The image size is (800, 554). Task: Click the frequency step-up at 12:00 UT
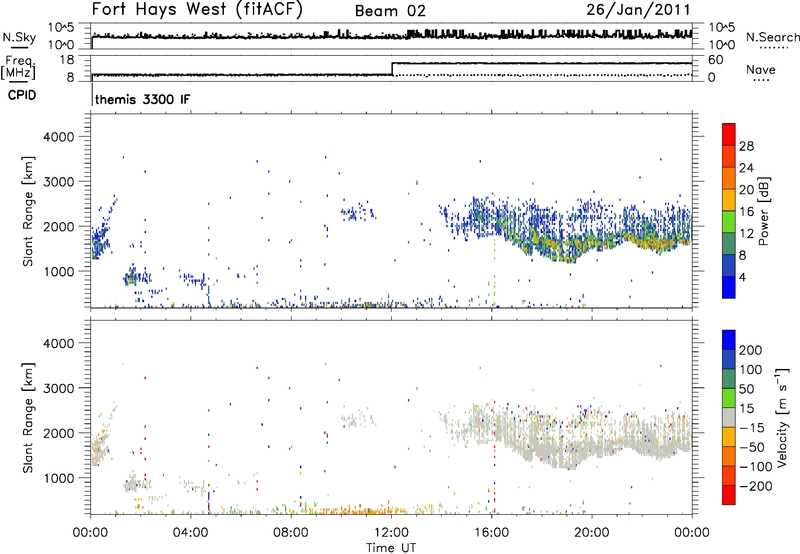coord(392,69)
